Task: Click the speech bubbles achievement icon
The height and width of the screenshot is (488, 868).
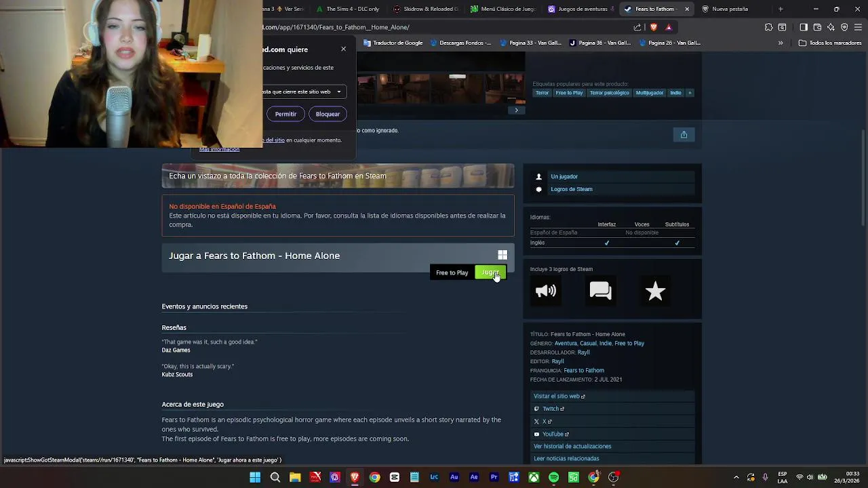Action: pyautogui.click(x=600, y=291)
